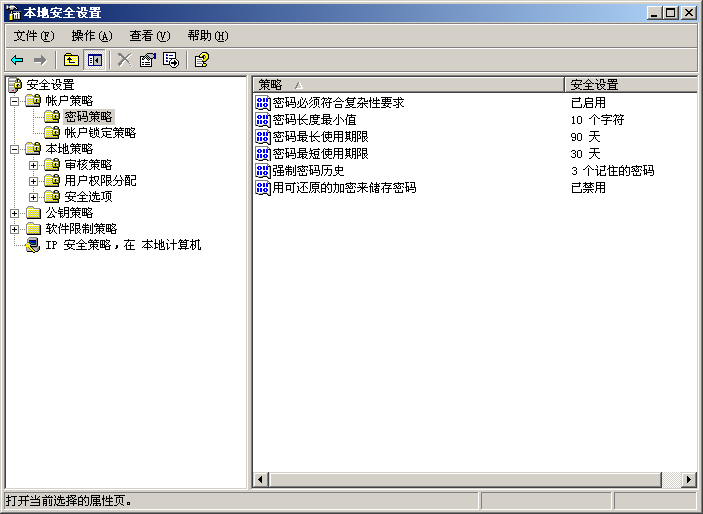This screenshot has width=703, height=514.
Task: Click the 密码策略 folder icon
Action: click(52, 117)
